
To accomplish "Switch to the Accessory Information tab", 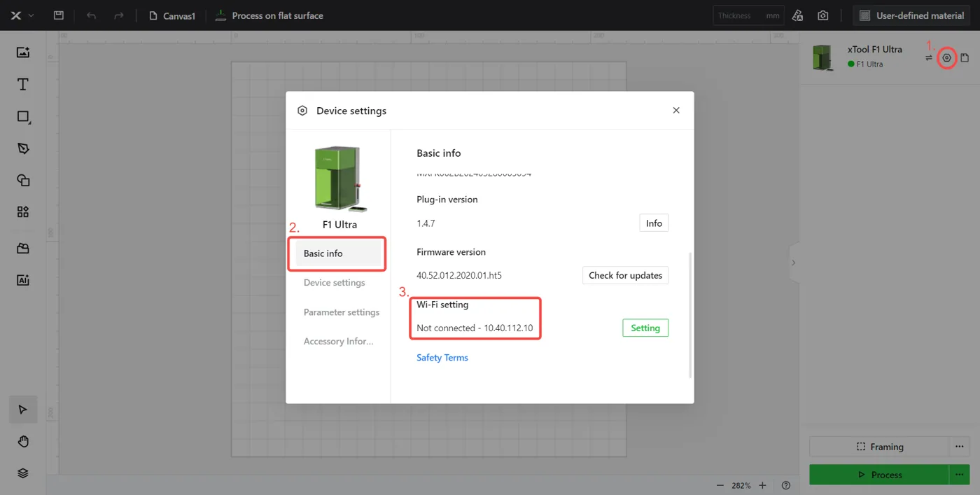I will (338, 342).
